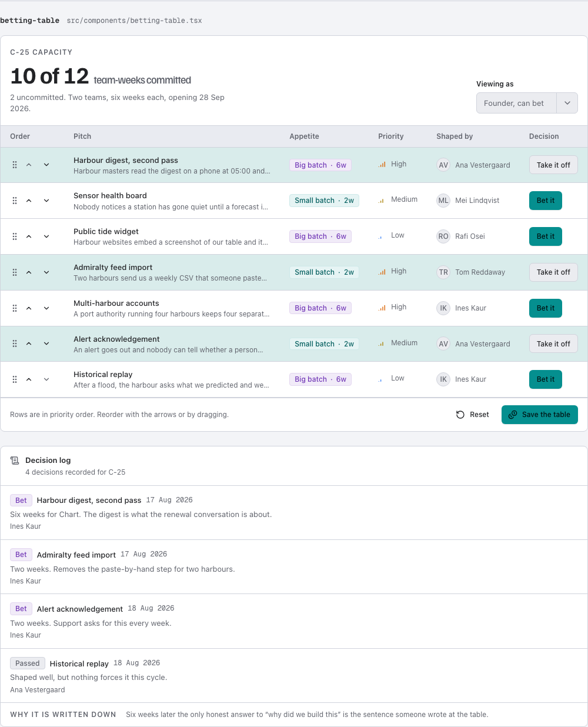The image size is (588, 727).
Task: Open the Viewing as dropdown
Action: (527, 103)
